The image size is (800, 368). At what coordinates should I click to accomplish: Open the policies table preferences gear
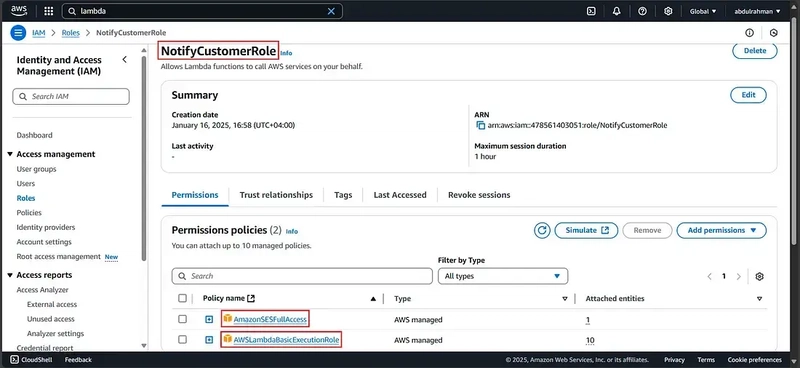tap(759, 276)
